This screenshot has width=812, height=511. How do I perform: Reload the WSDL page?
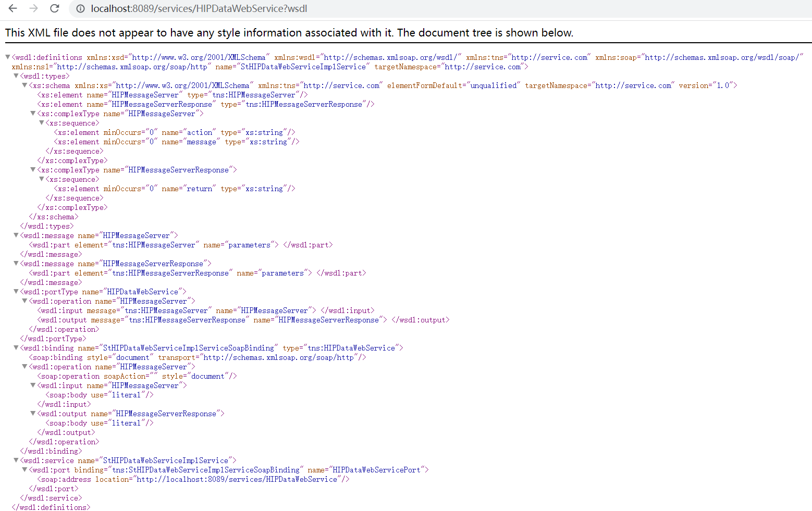[54, 8]
